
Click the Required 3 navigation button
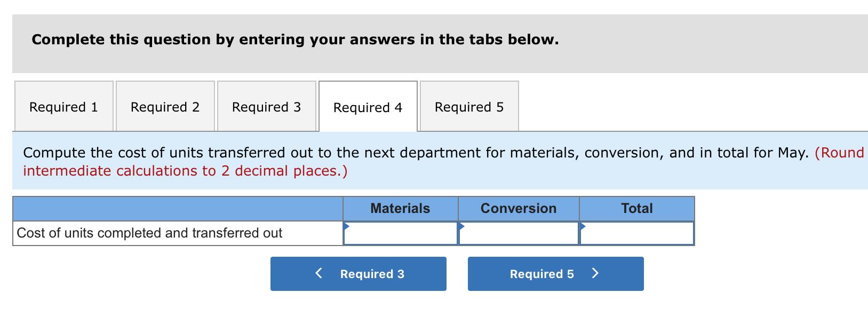358,273
